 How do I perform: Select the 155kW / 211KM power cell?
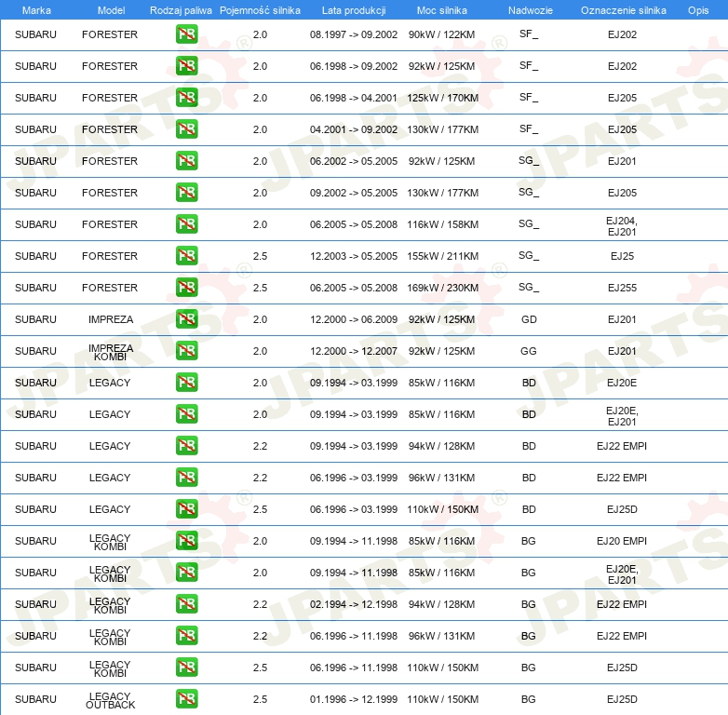pos(442,256)
